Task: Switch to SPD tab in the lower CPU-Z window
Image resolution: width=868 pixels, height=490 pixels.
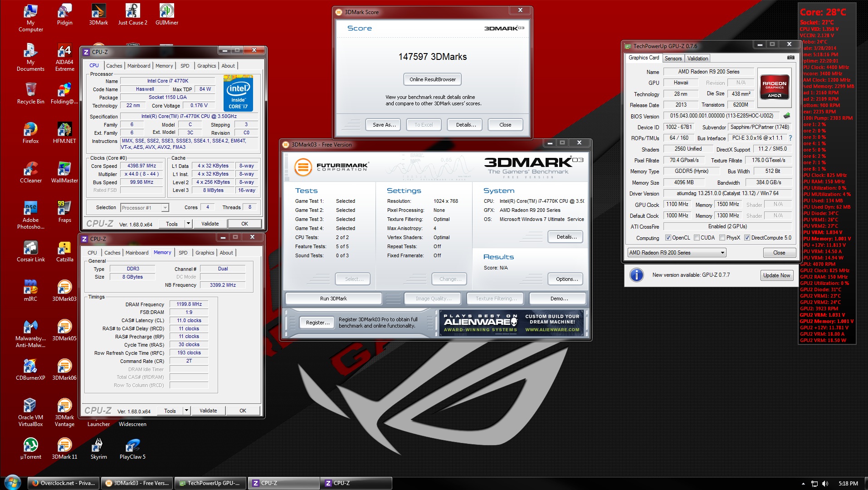Action: point(183,253)
